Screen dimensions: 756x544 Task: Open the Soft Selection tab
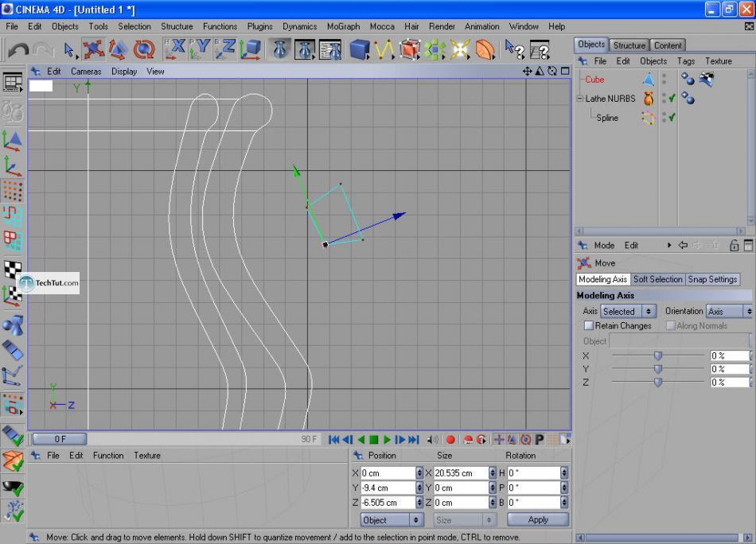[657, 279]
